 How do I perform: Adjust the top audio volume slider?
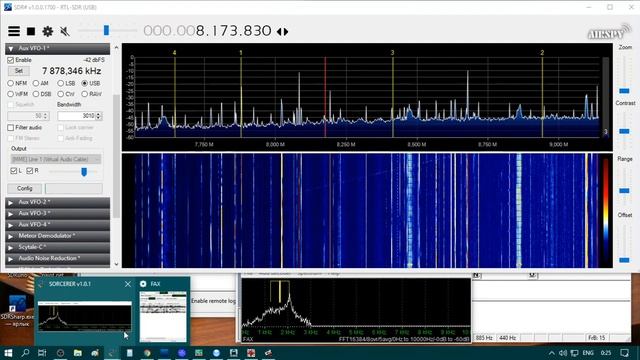107,30
